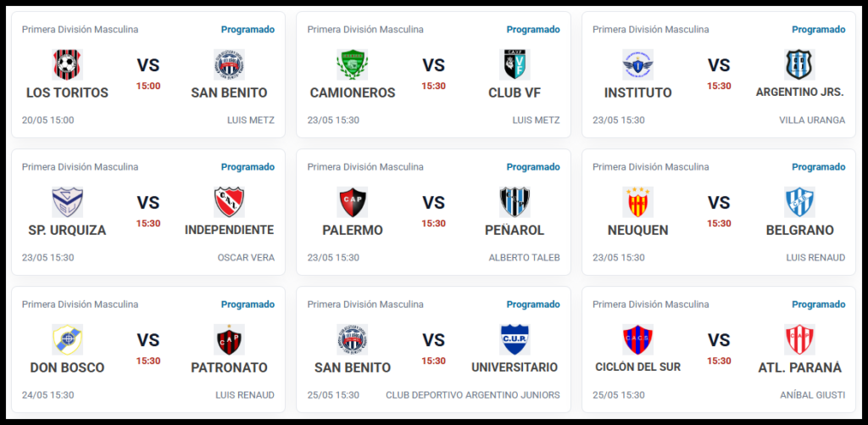Open the Ciclón del Sur crest
868x425 pixels.
click(637, 339)
